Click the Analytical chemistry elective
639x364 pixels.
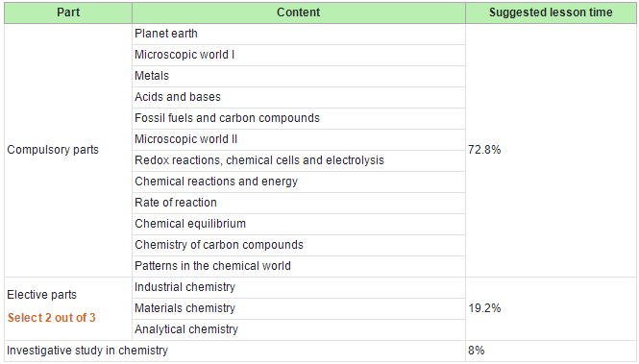[x=298, y=330]
